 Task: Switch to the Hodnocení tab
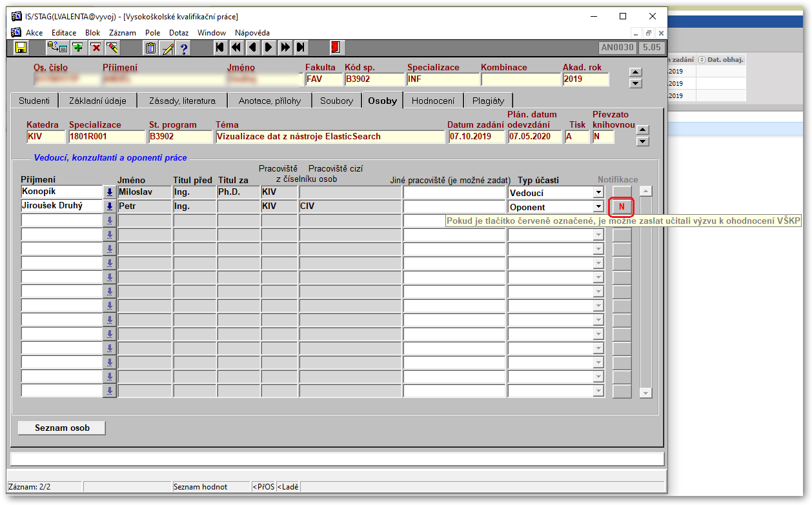(x=433, y=101)
